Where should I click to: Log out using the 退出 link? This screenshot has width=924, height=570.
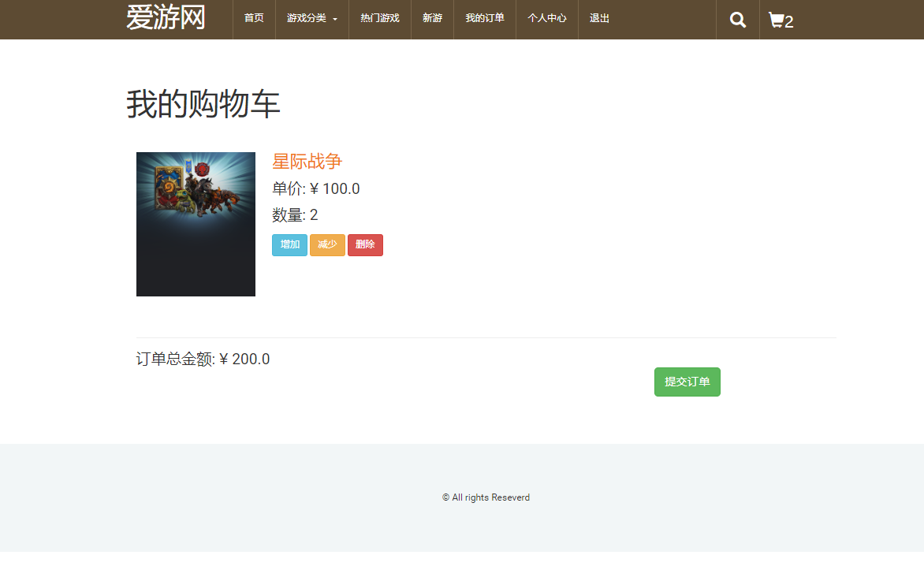[599, 18]
